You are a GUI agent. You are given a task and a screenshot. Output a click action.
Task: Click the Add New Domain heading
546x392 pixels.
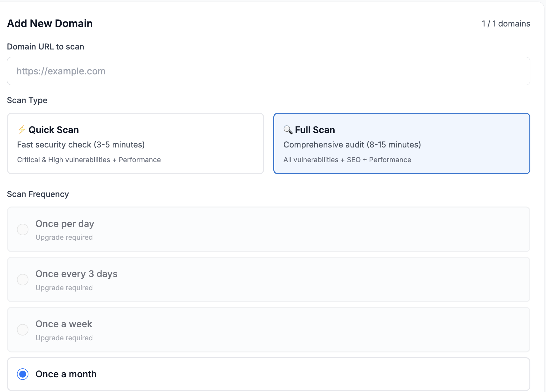50,23
